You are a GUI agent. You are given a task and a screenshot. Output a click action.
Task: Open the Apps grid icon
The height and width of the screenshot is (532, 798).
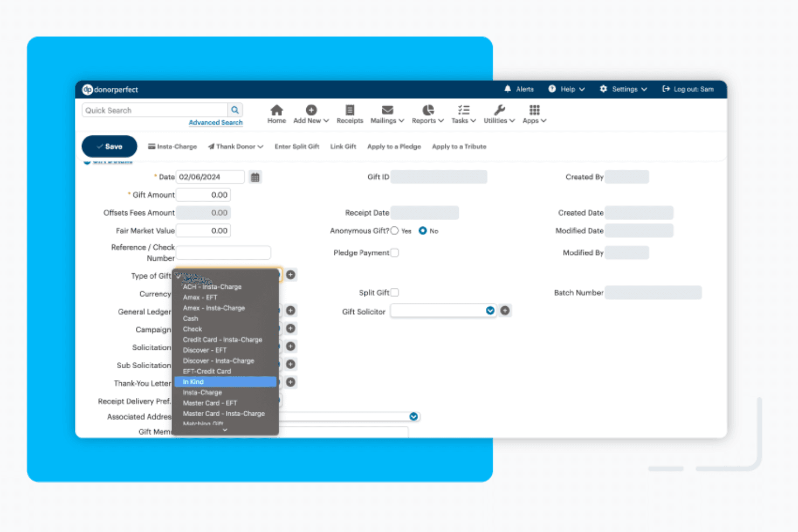[534, 110]
